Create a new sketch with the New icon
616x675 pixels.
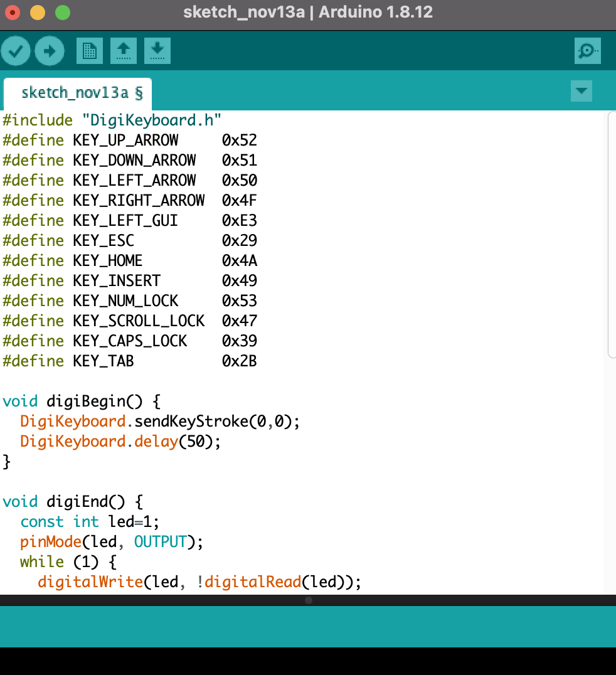pos(90,51)
